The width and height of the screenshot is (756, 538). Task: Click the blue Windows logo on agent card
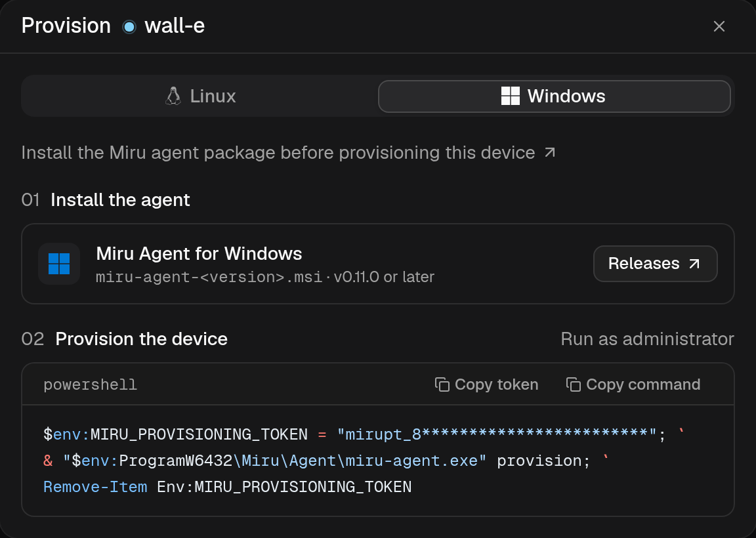click(x=59, y=264)
